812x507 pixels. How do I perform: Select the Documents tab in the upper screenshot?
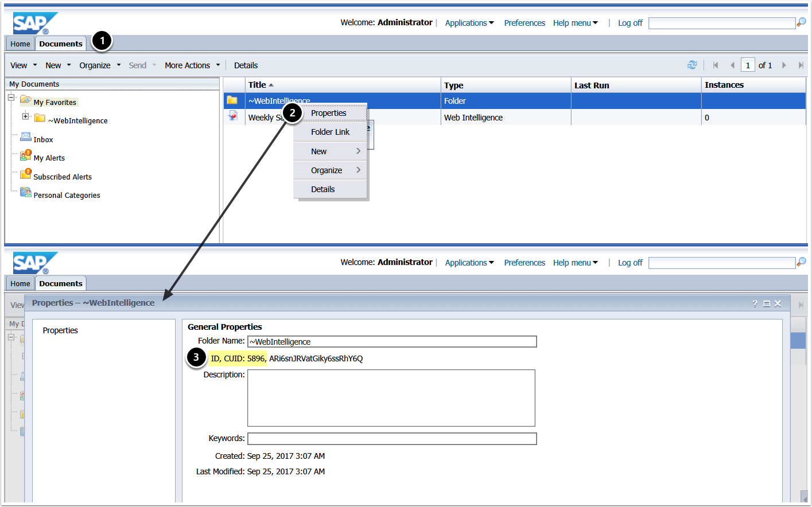coord(61,44)
